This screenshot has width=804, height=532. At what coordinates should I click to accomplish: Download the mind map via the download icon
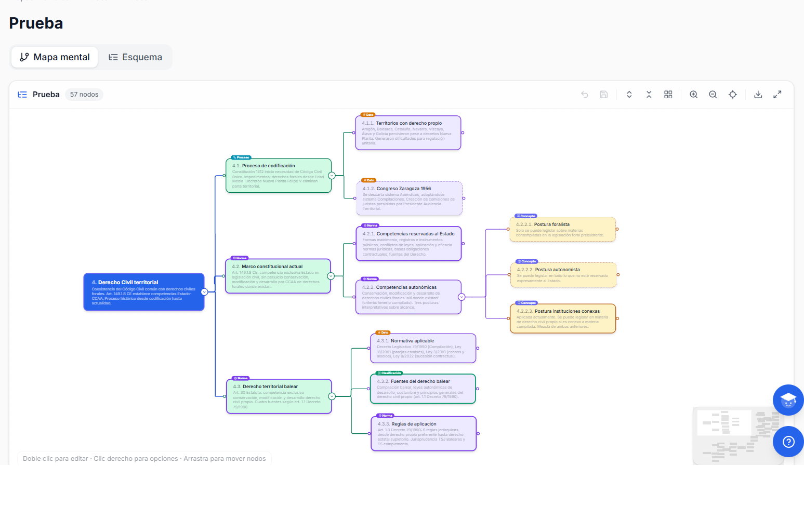pyautogui.click(x=758, y=95)
